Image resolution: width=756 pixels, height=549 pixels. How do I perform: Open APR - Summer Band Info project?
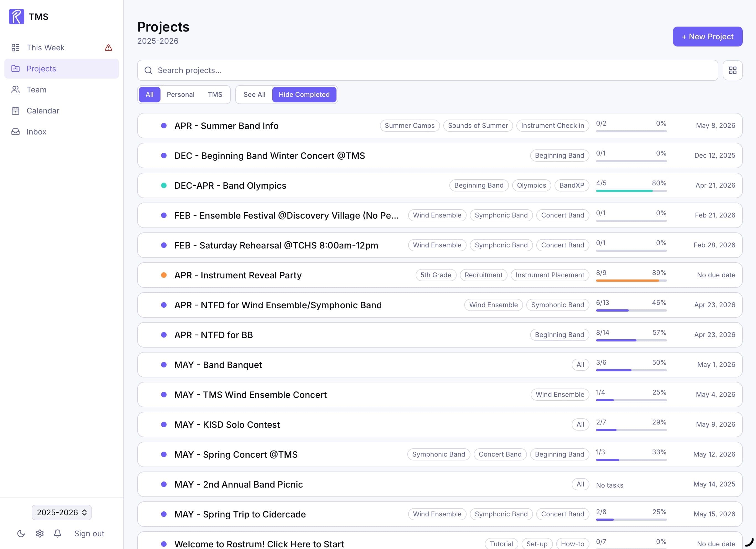(x=440, y=126)
